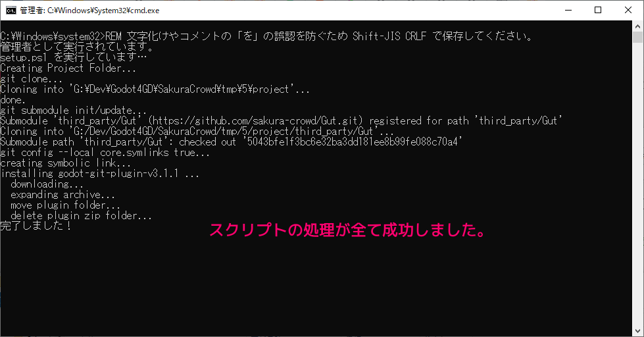This screenshot has width=644, height=337.
Task: Click the empty scrollbar track below thumb
Action: [637, 185]
